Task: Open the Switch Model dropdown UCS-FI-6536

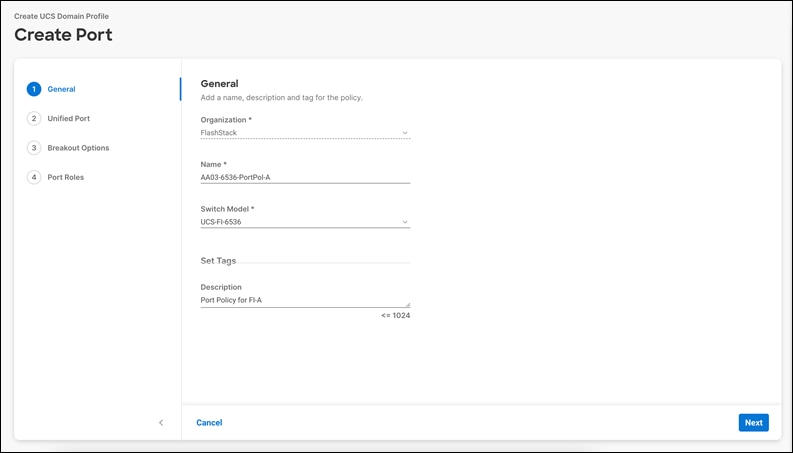Action: pyautogui.click(x=305, y=222)
